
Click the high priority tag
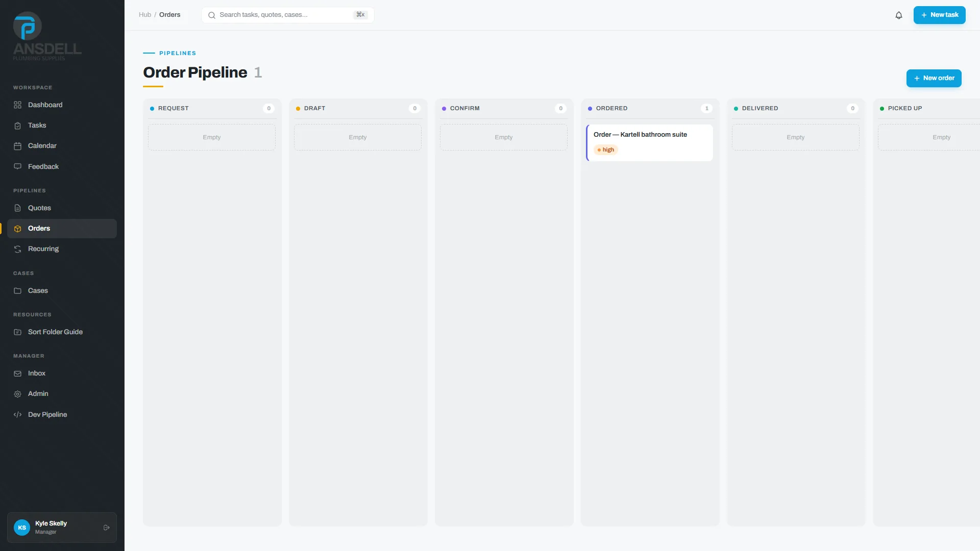606,150
